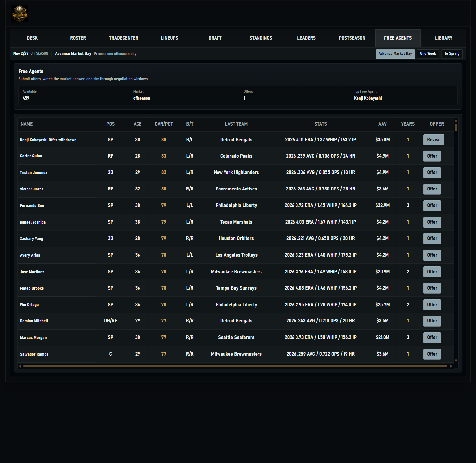Switch to the ROSTER tab
This screenshot has height=463, width=476.
[x=78, y=38]
